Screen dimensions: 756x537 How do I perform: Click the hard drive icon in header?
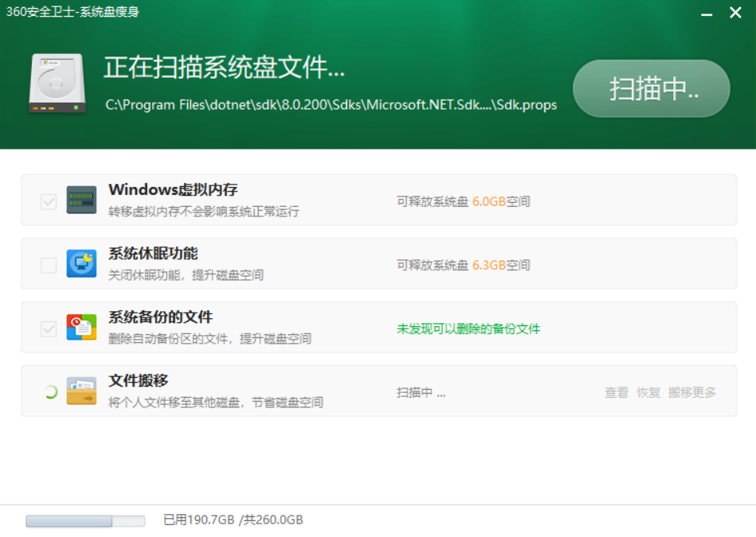coord(57,83)
